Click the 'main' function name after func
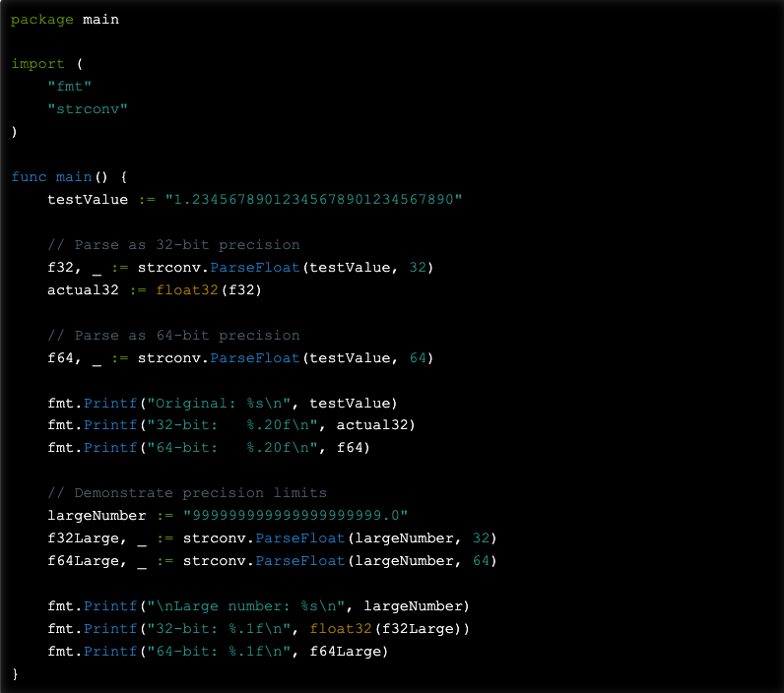This screenshot has height=693, width=784. click(74, 177)
